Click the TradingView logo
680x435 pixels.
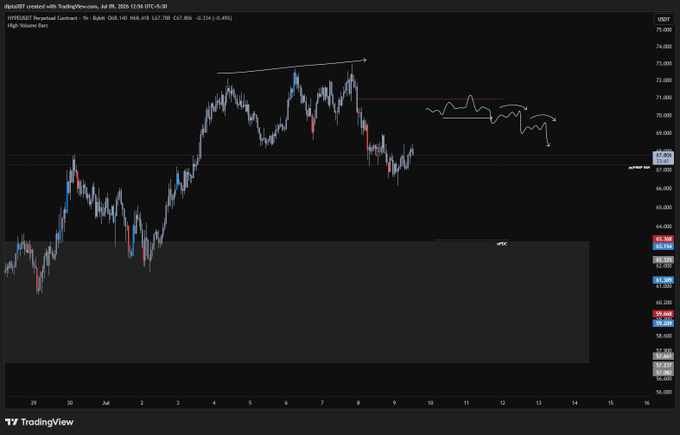pos(39,422)
